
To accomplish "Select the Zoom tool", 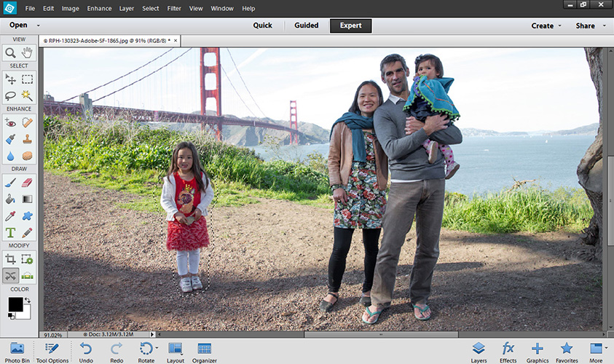I will pyautogui.click(x=11, y=52).
